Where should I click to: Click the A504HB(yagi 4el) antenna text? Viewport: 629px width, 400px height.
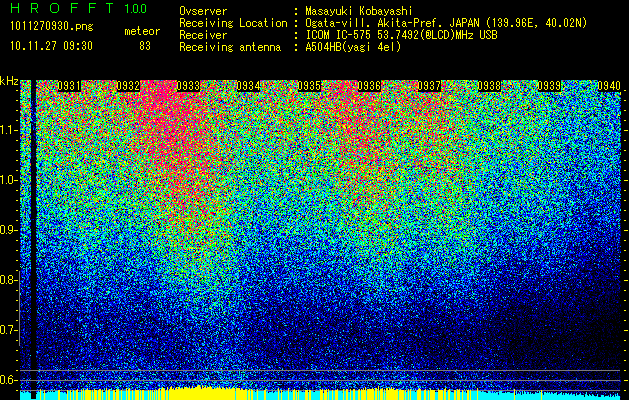tap(353, 47)
